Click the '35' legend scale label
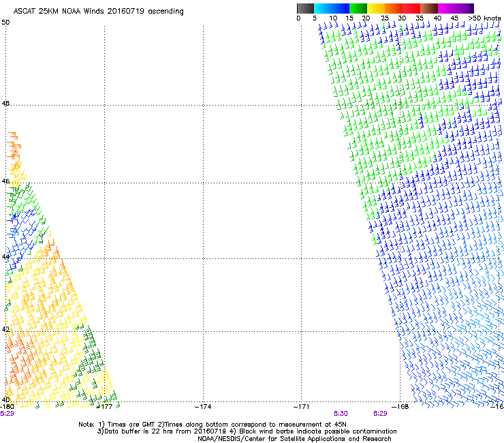The width and height of the screenshot is (504, 443). (x=420, y=18)
